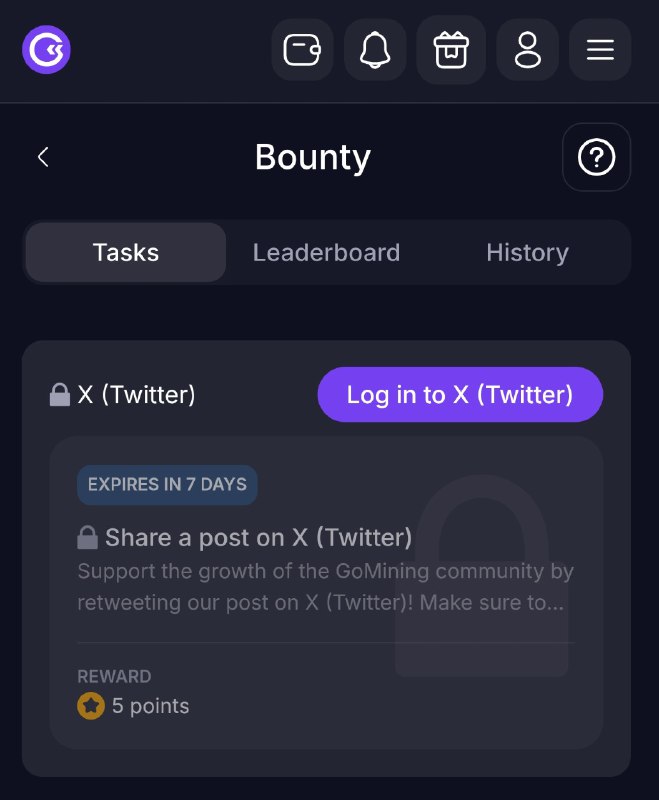Click the Bounty page title
659x800 pixels.
[313, 157]
